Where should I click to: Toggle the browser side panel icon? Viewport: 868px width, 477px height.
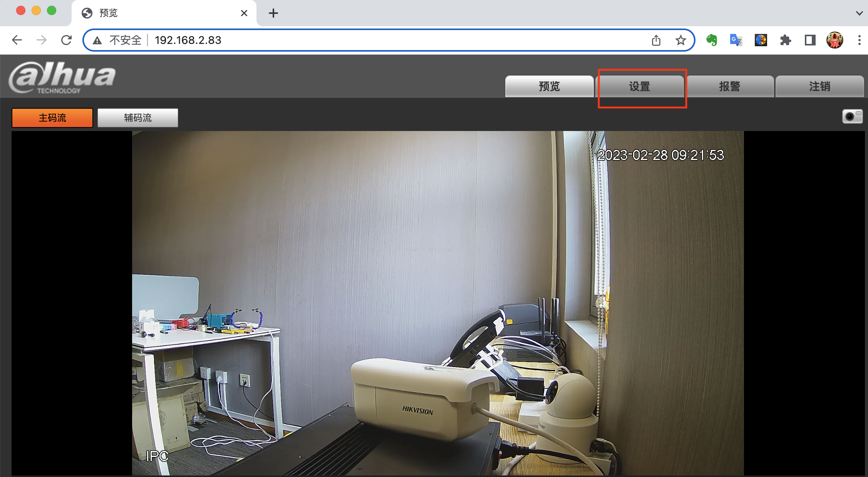click(810, 40)
